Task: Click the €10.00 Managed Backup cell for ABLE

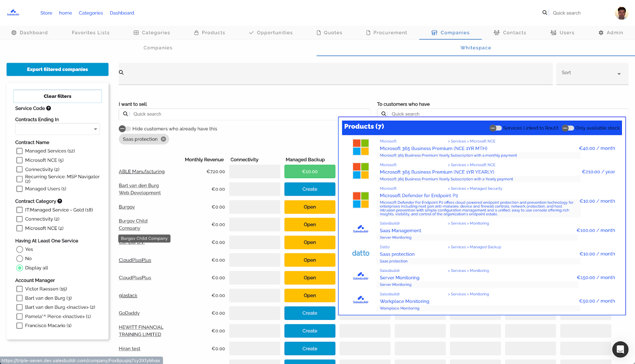Action: 310,171
